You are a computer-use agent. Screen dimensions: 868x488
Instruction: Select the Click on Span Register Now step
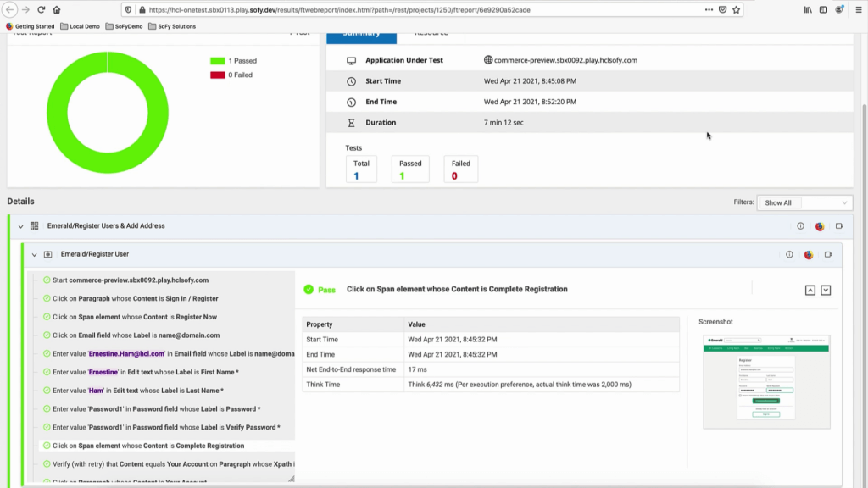click(x=134, y=317)
